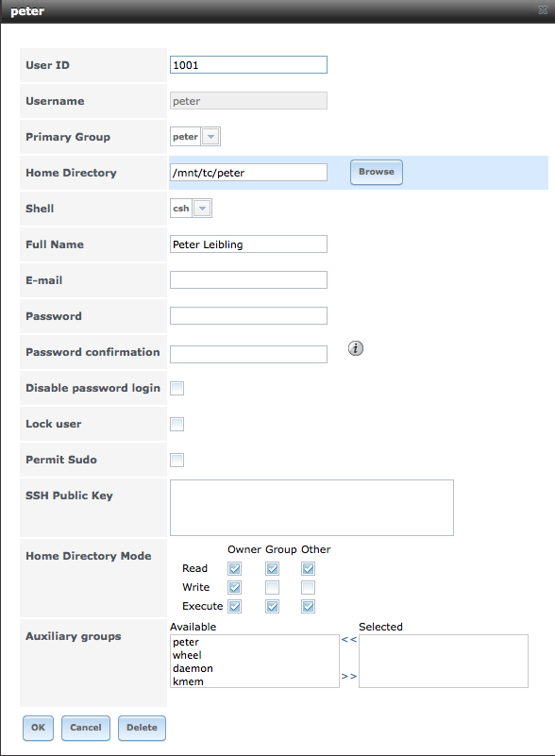Uncheck Owner Read permission
This screenshot has width=555, height=756.
[x=235, y=568]
